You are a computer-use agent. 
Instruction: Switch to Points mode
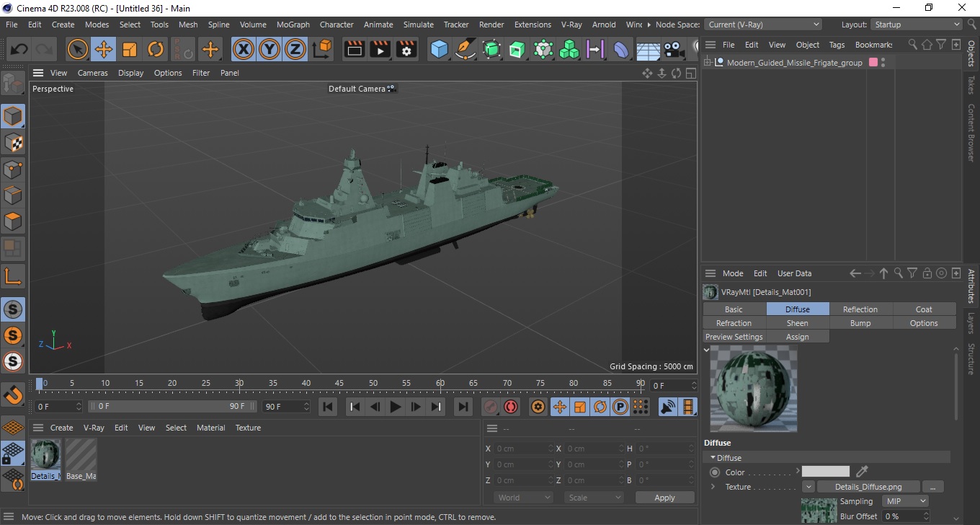[13, 169]
